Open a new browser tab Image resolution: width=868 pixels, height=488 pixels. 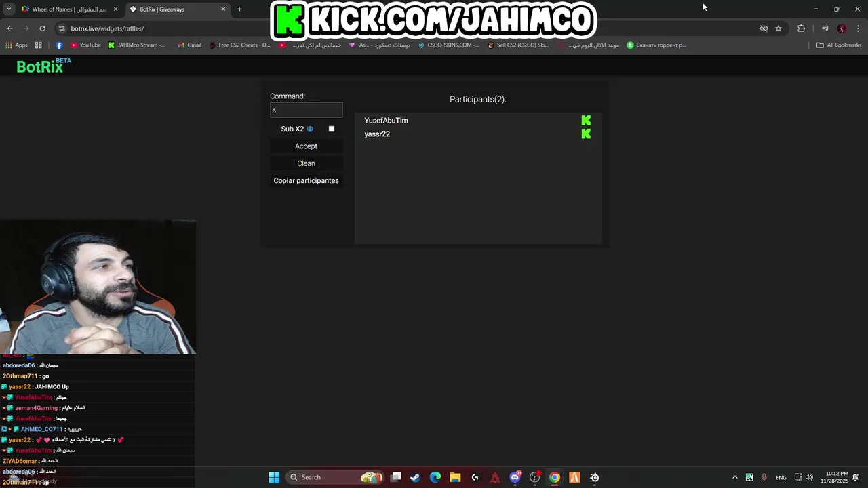(239, 9)
